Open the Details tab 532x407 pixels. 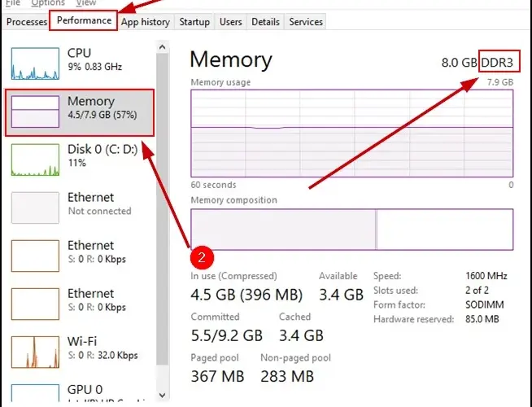coord(265,22)
